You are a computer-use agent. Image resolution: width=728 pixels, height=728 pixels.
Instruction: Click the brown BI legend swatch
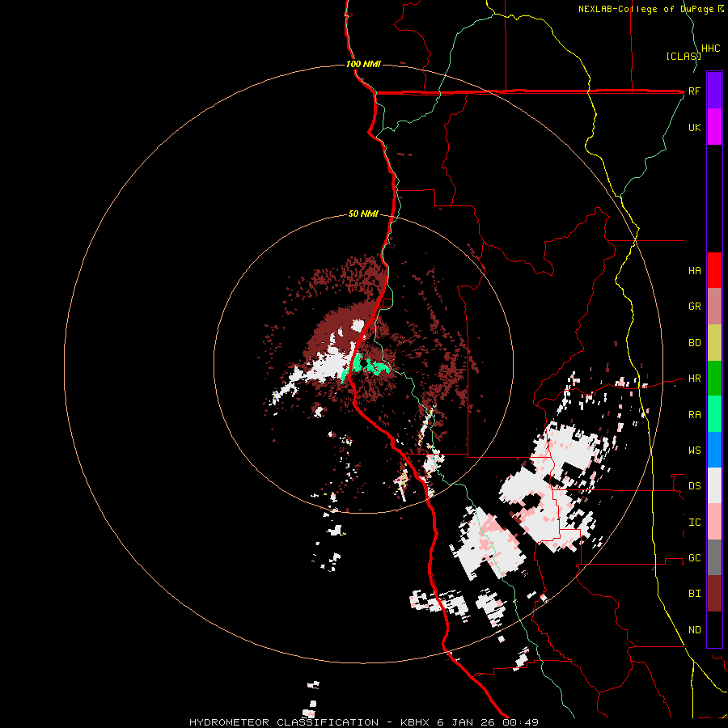coord(714,594)
